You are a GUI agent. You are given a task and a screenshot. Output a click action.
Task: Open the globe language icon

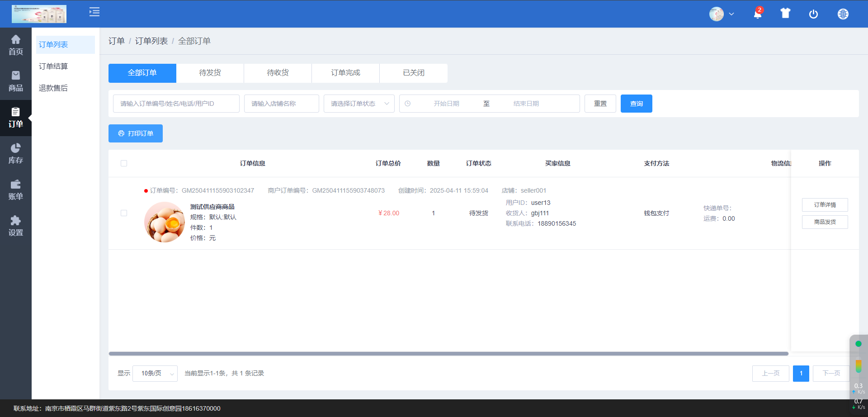(x=843, y=14)
